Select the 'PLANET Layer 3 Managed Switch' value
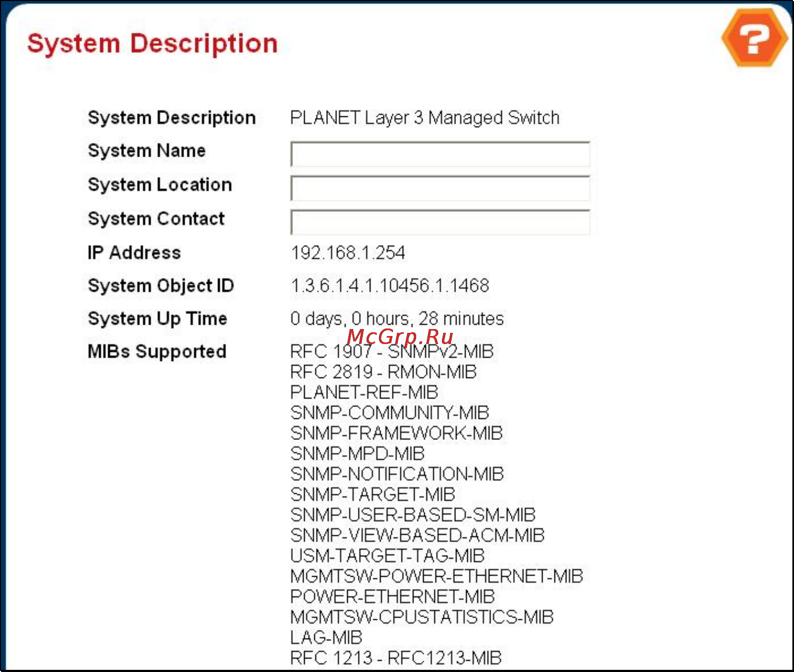794x672 pixels. [425, 118]
